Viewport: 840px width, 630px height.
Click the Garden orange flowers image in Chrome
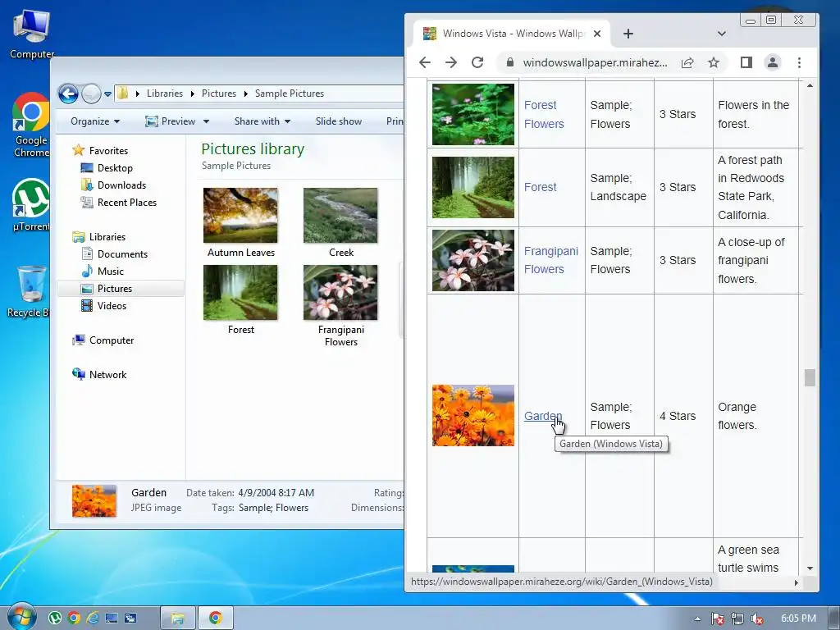click(x=473, y=415)
